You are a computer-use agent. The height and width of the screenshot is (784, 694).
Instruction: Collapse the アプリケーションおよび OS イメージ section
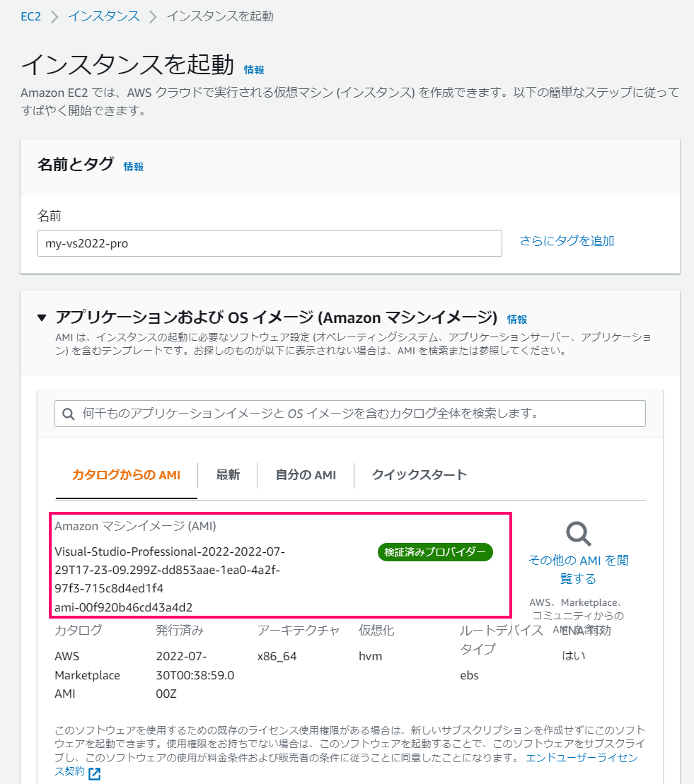click(x=42, y=317)
